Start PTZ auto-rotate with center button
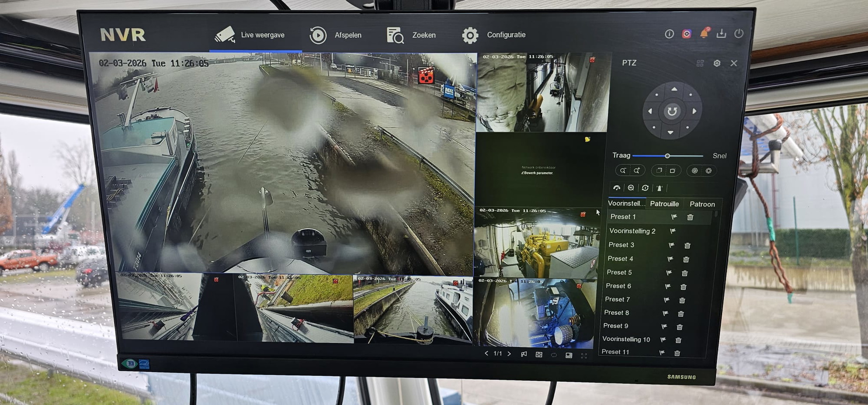This screenshot has height=405, width=868. click(672, 111)
